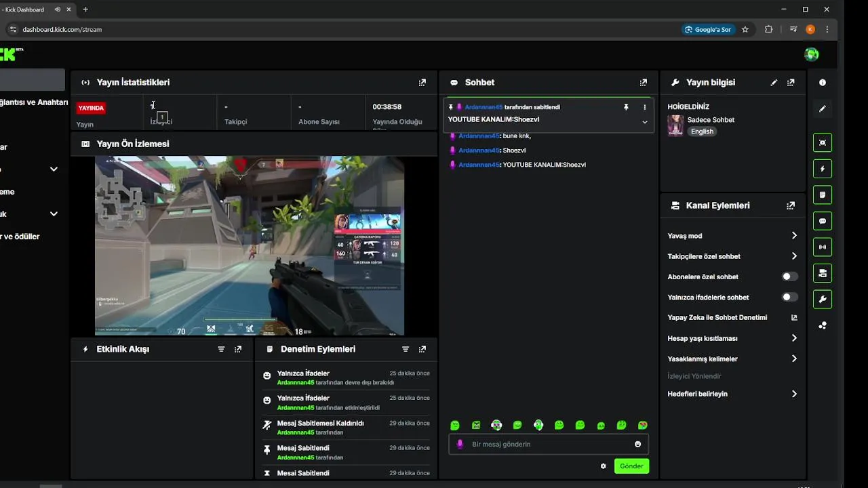Open chat settings gear icon
Viewport: 868px width, 488px height.
604,466
